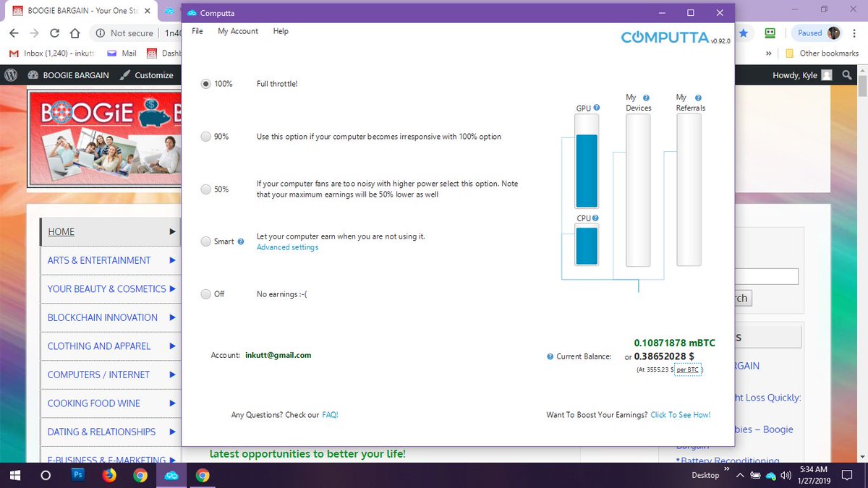Viewport: 868px width, 488px height.
Task: Click the Cortana circle icon
Action: click(x=46, y=475)
